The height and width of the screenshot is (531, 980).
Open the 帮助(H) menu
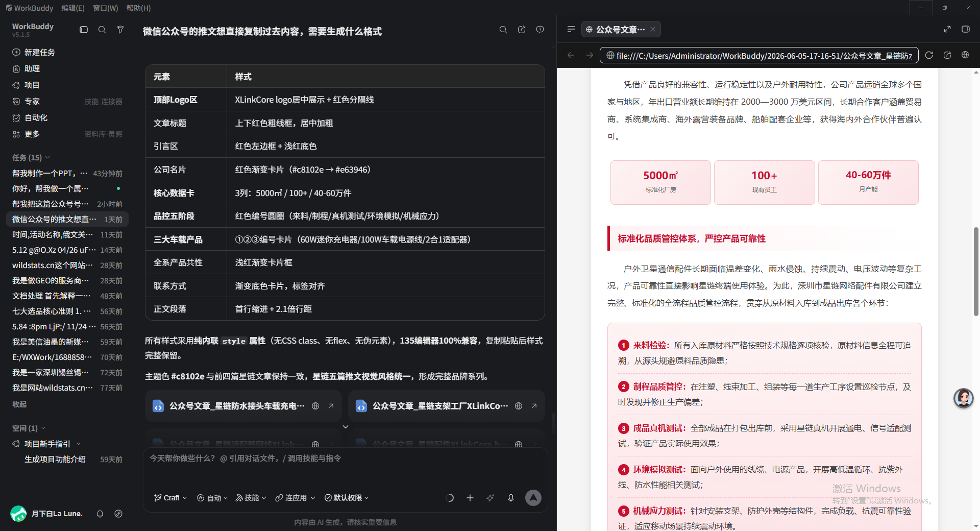tap(139, 8)
